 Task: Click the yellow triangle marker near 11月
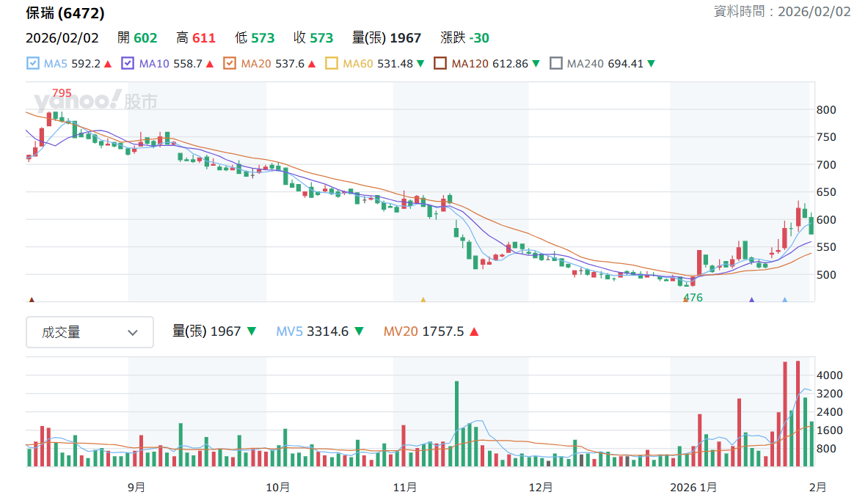pyautogui.click(x=423, y=300)
